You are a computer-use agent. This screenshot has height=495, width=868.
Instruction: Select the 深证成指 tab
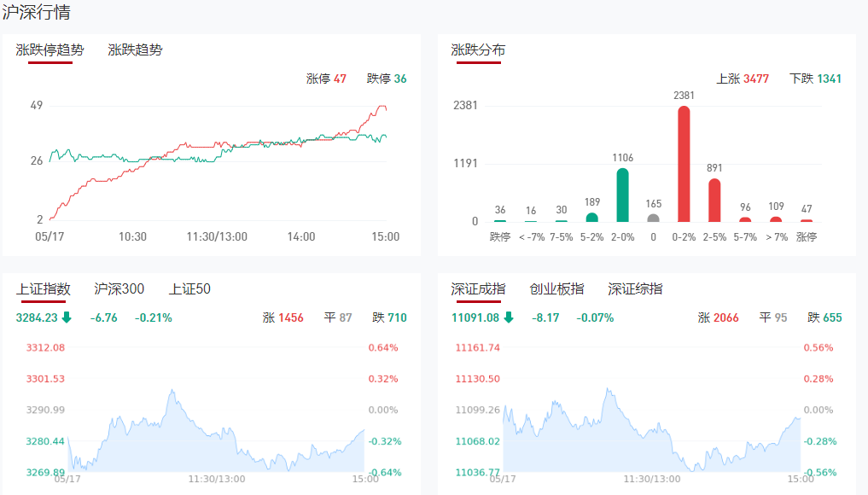tap(478, 289)
